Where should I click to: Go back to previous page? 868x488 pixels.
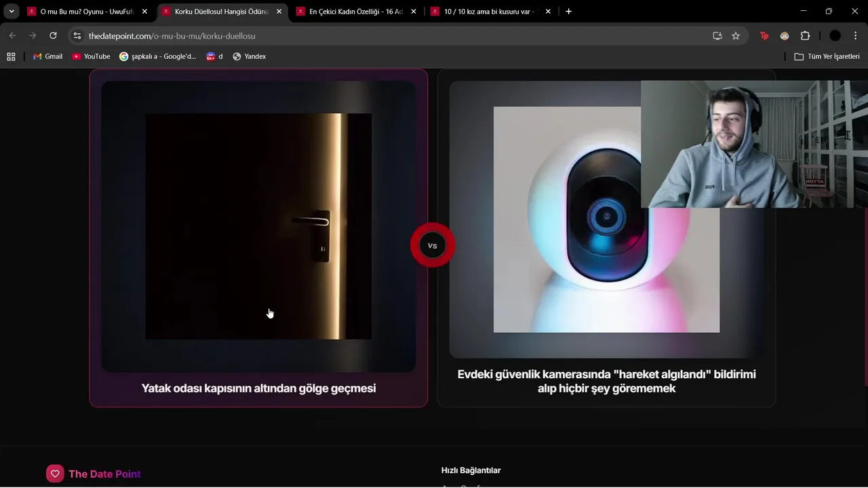12,36
